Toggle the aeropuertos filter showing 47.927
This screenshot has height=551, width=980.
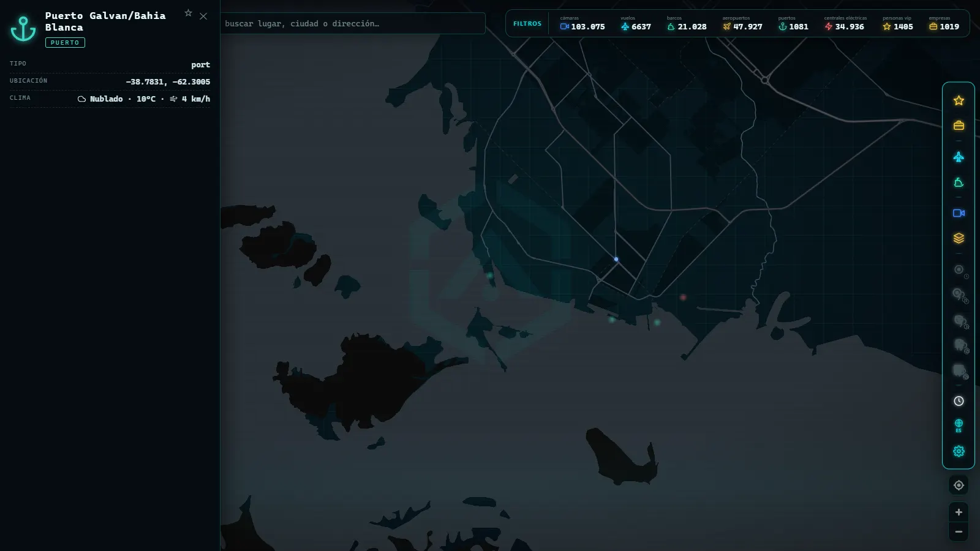click(742, 23)
